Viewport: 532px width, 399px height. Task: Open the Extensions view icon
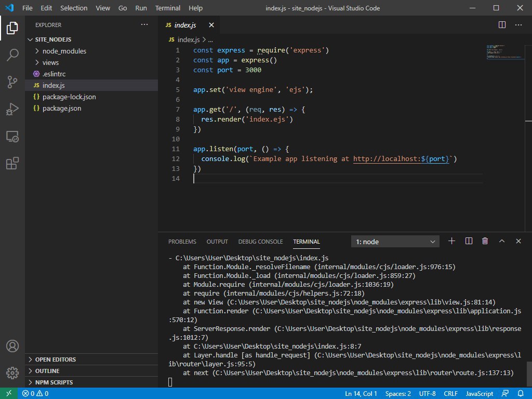12,164
